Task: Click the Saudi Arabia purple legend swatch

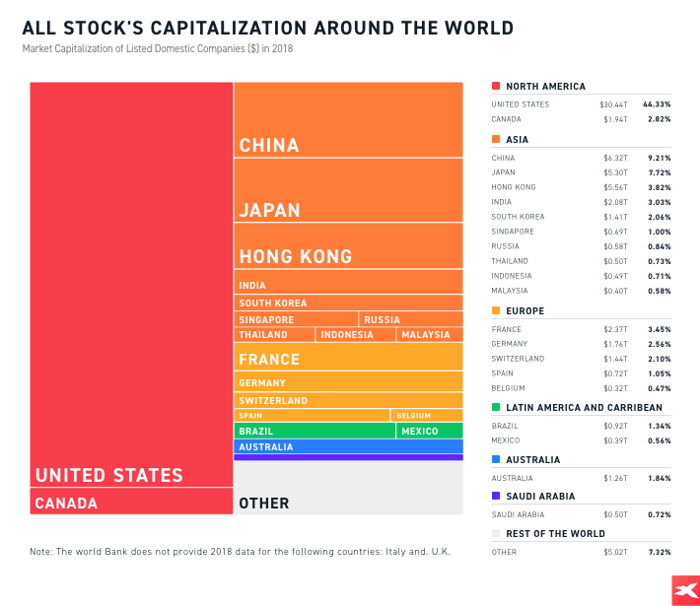Action: (x=496, y=497)
